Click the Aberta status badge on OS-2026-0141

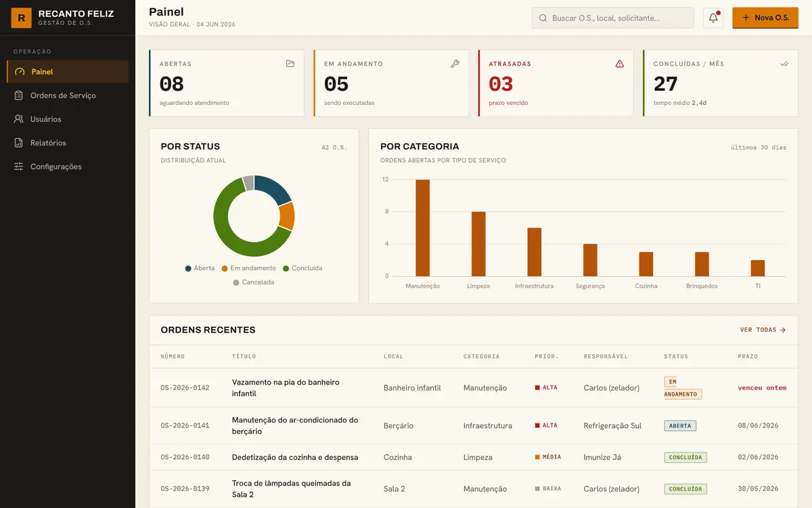(x=680, y=426)
